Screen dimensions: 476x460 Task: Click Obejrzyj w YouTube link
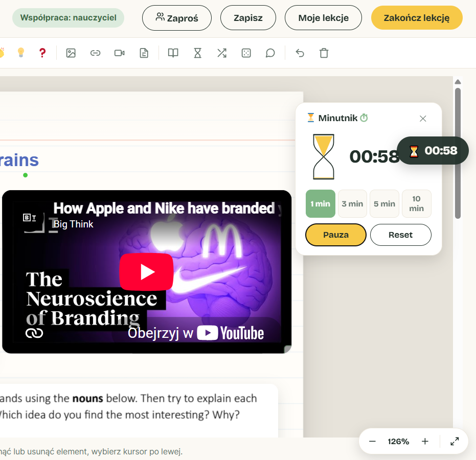click(x=195, y=333)
